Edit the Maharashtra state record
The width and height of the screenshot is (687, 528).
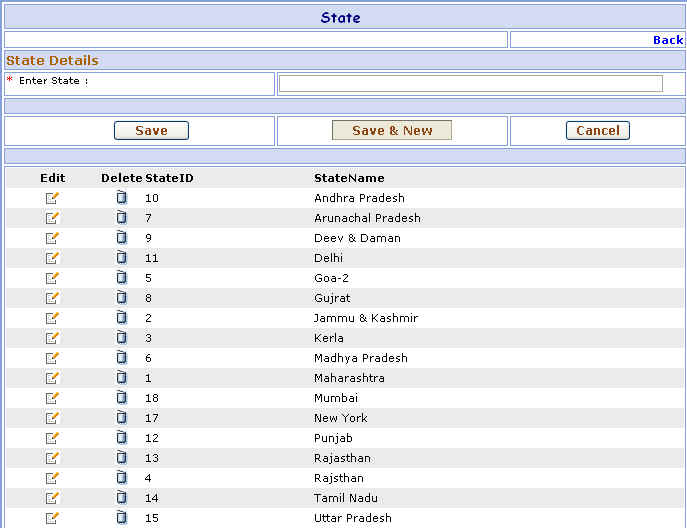pyautogui.click(x=52, y=378)
